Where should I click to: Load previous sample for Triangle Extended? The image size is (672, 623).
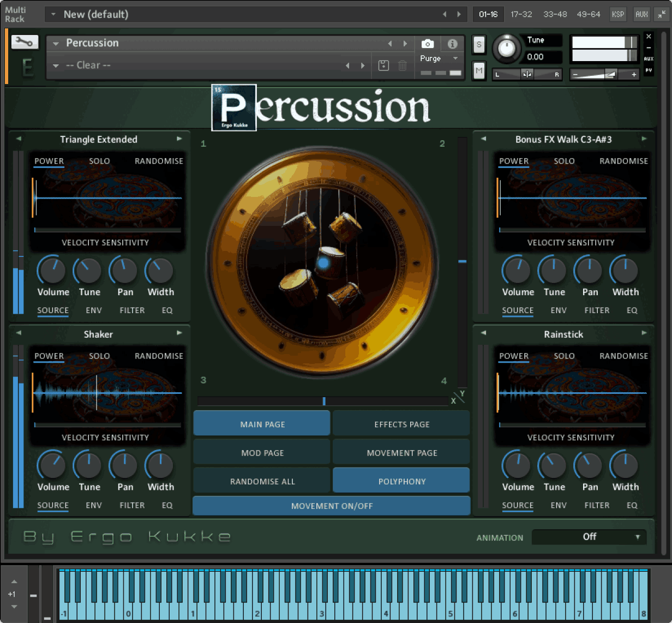(x=19, y=139)
